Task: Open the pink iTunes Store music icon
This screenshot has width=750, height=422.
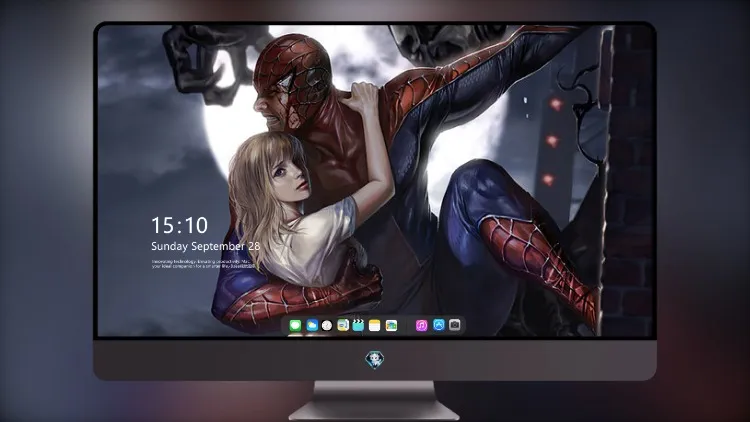Action: (x=421, y=325)
